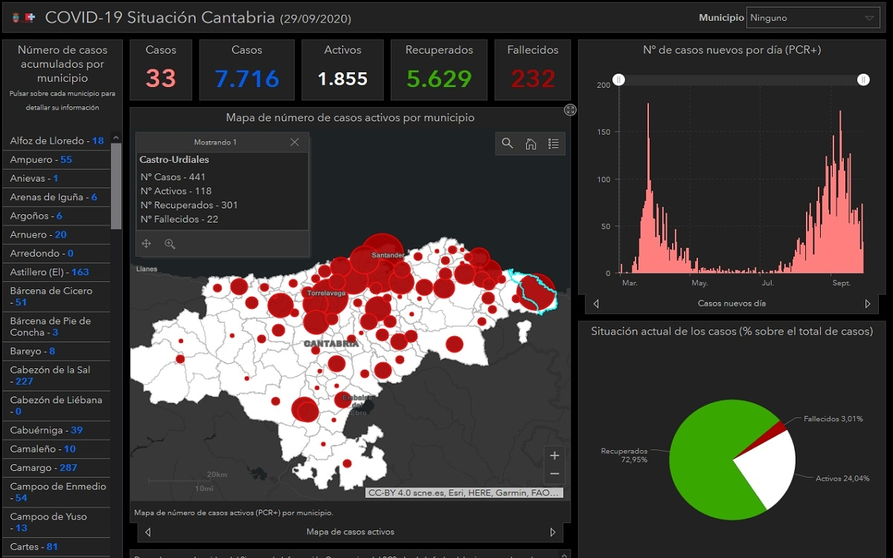Click the Fallecidos 232 indicator
Screen dimensions: 893x558
tap(532, 70)
